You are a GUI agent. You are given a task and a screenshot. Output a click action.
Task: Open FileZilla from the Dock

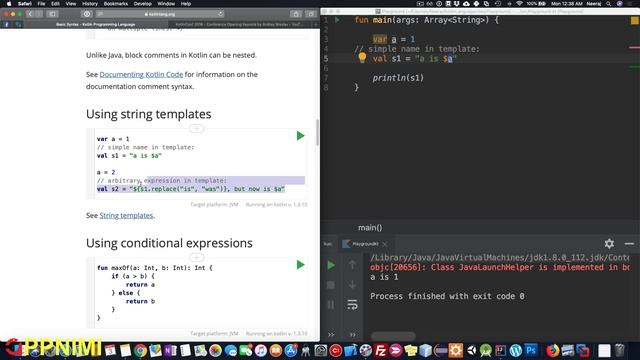coord(380,351)
